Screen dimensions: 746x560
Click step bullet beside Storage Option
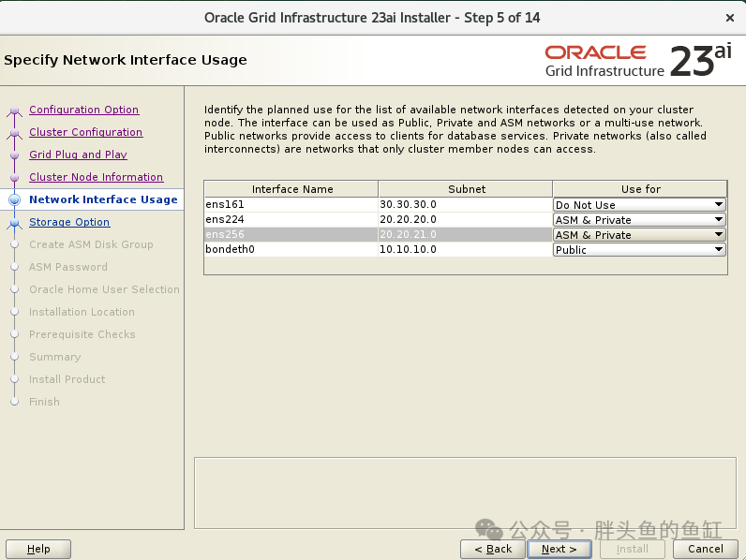(x=15, y=223)
